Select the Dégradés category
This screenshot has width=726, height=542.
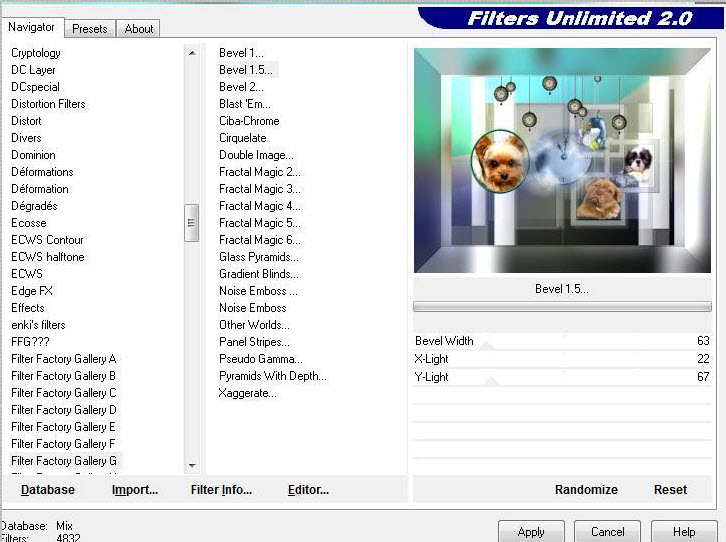click(x=34, y=206)
